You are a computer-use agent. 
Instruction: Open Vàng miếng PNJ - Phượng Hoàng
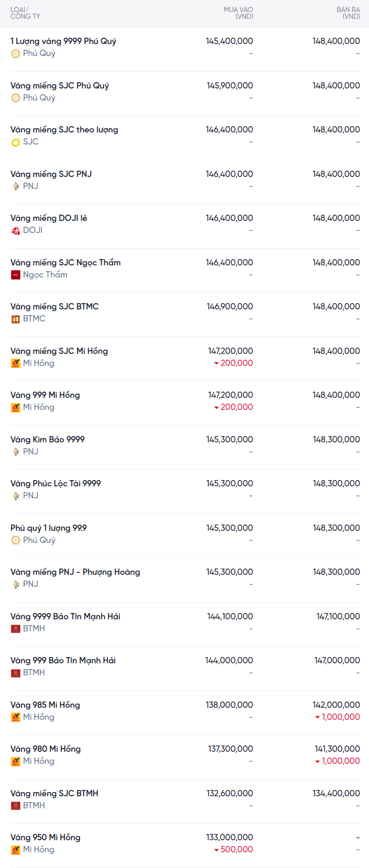(75, 572)
